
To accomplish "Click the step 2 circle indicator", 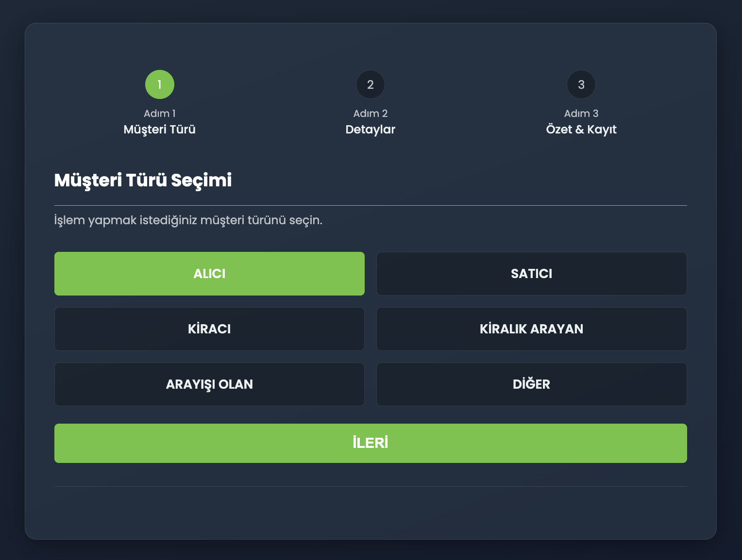I will (370, 84).
